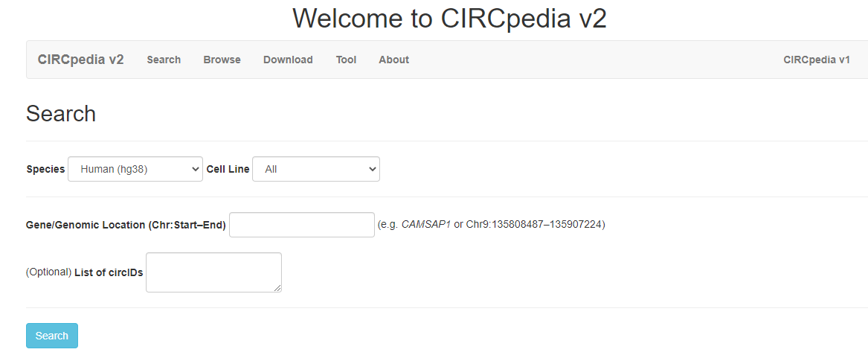Screen dimensions: 868x358
Task: Click the CIRCpedia v2 brand logo link
Action: [80, 60]
